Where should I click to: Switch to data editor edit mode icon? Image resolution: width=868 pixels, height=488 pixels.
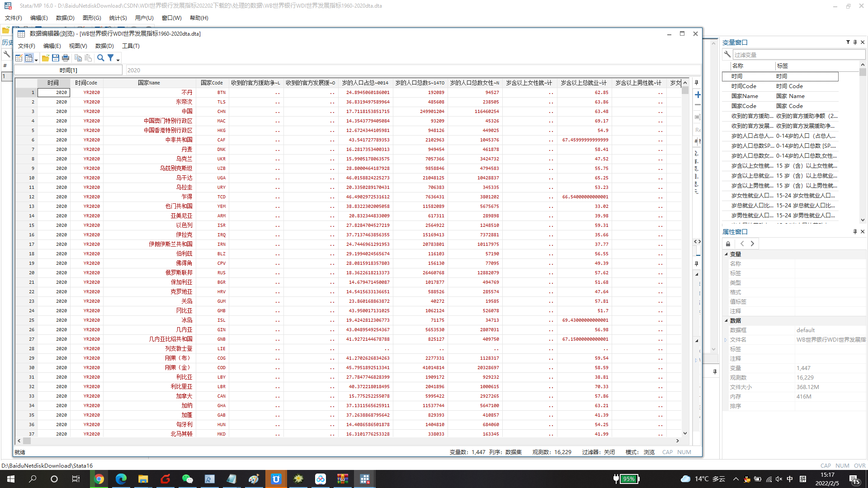pos(19,58)
